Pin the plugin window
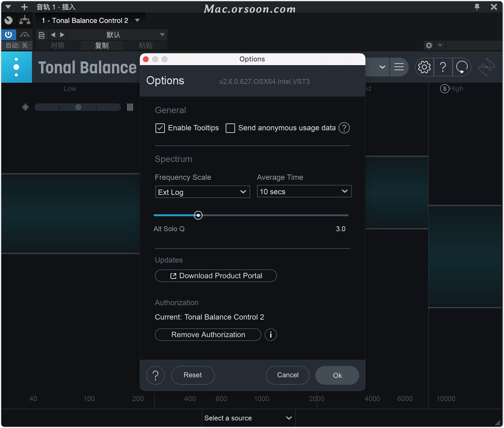 point(477,7)
